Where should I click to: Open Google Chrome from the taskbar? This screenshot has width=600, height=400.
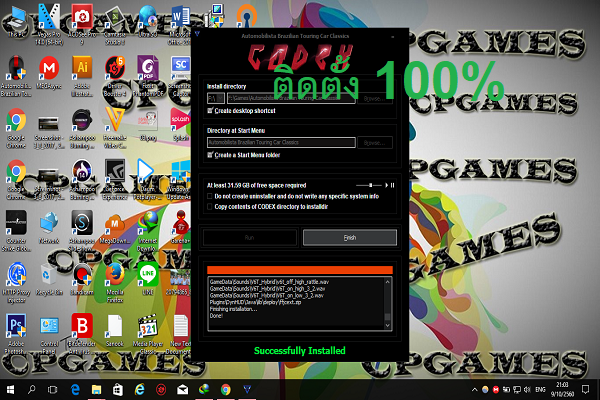[226, 390]
